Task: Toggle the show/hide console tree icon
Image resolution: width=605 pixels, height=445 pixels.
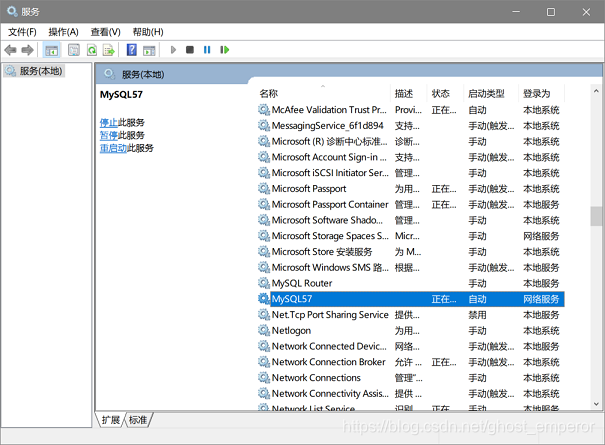Action: point(51,50)
